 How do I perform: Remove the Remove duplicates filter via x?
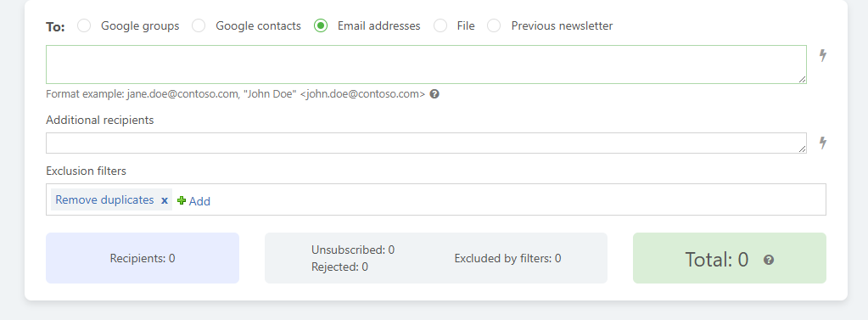click(x=165, y=200)
